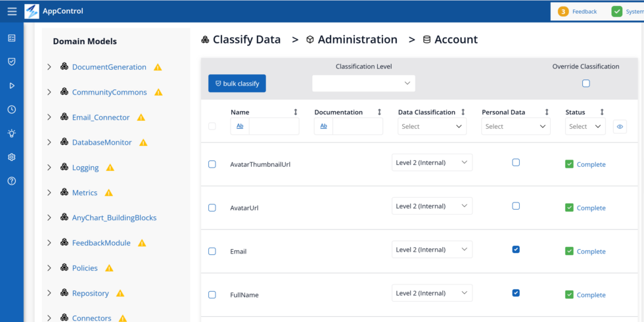Open the Metrics module link
This screenshot has width=644, height=322.
coord(85,192)
